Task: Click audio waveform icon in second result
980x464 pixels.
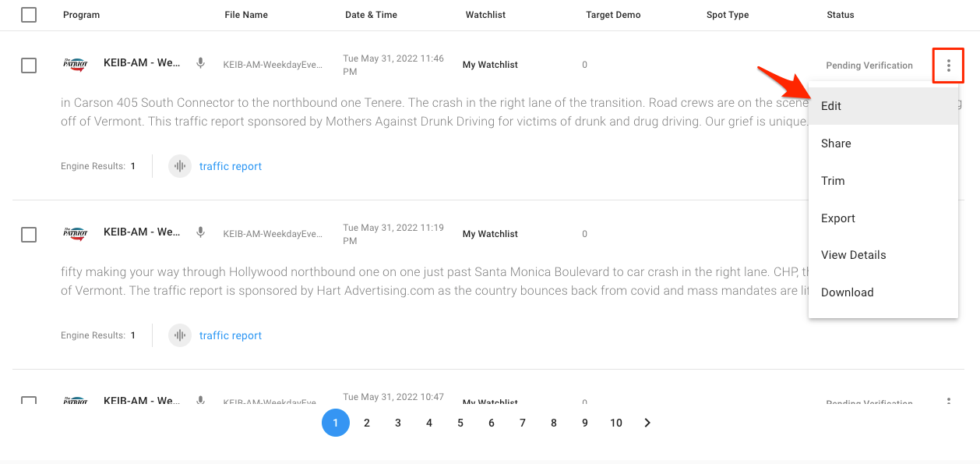Action: [180, 335]
